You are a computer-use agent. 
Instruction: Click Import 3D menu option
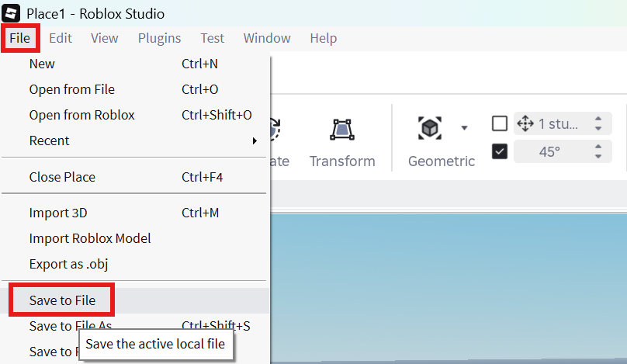tap(59, 213)
